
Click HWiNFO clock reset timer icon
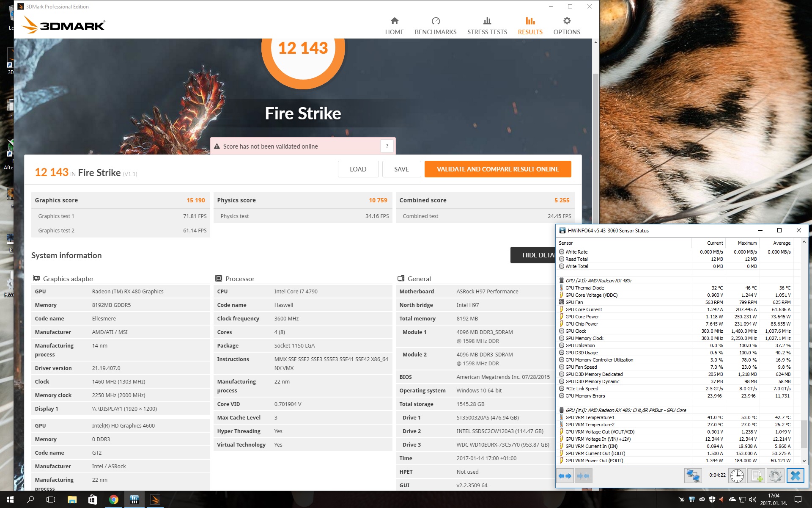(x=737, y=476)
